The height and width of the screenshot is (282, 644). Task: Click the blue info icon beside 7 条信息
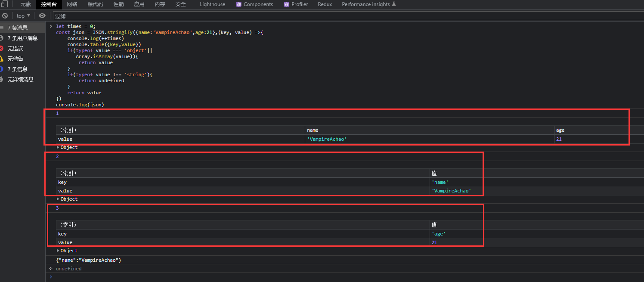point(2,69)
